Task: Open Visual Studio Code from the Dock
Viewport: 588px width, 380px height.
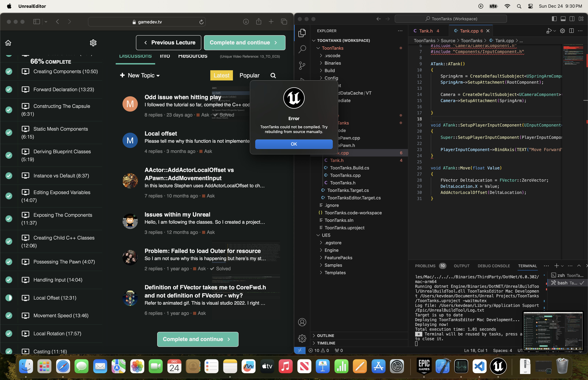Action: [x=479, y=366]
